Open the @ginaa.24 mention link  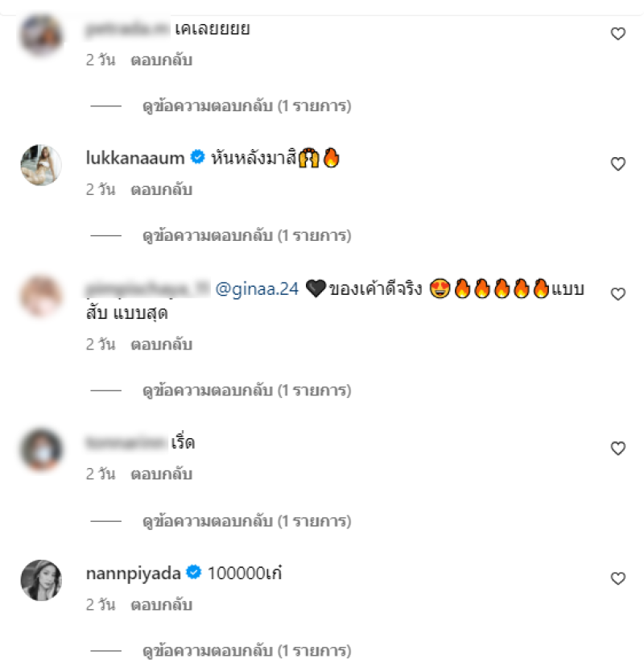point(257,289)
